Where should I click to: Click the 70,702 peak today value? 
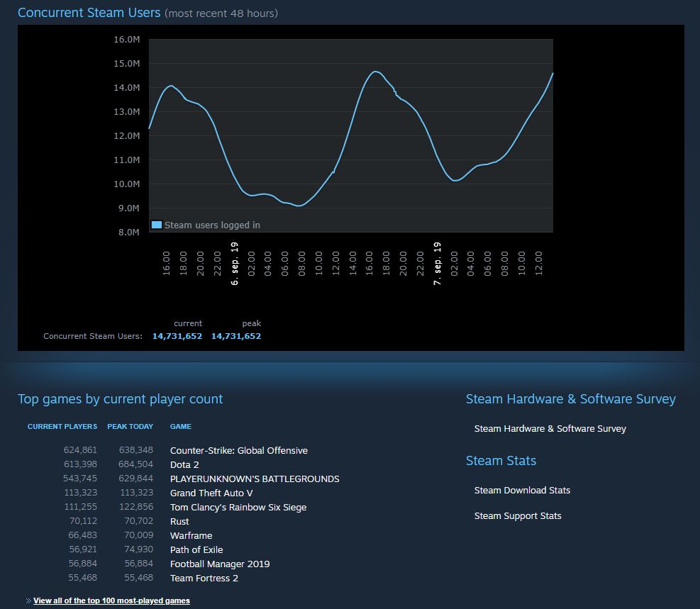pyautogui.click(x=139, y=521)
